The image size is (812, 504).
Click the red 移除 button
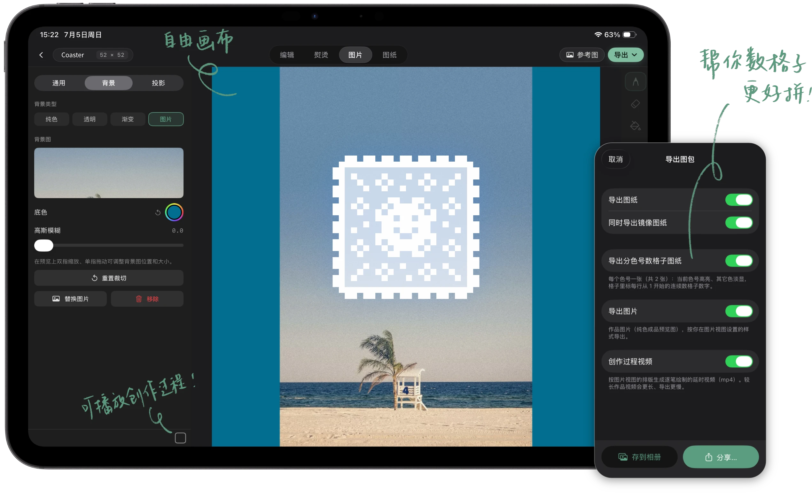coord(147,299)
